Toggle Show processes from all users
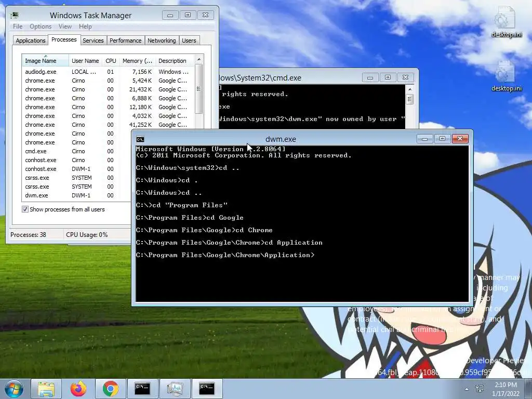This screenshot has height=399, width=532. pyautogui.click(x=25, y=209)
